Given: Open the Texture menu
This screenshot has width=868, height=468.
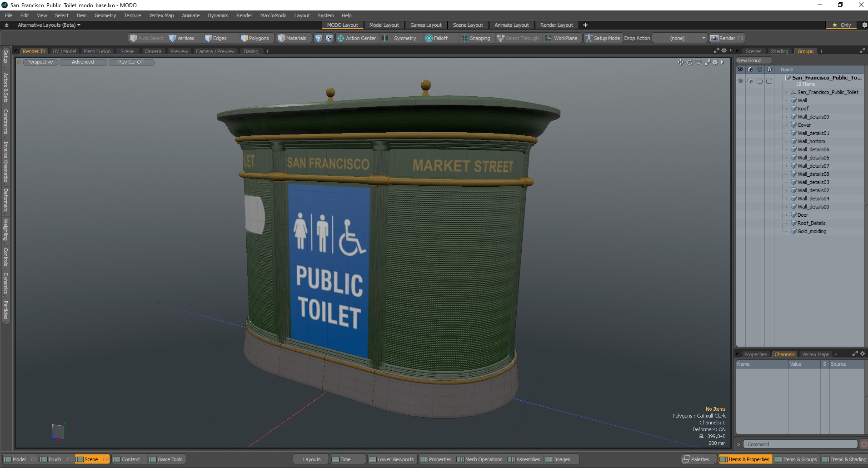Looking at the screenshot, I should click(x=132, y=15).
